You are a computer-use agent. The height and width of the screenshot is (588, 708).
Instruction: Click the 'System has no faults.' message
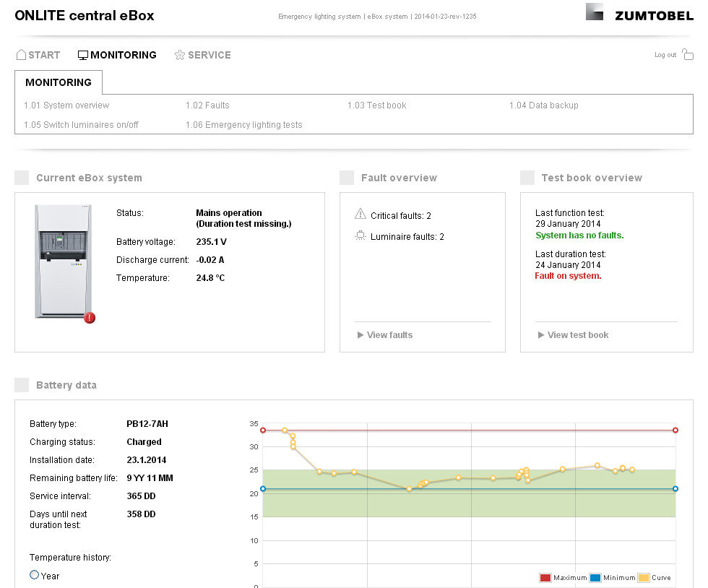pos(579,235)
